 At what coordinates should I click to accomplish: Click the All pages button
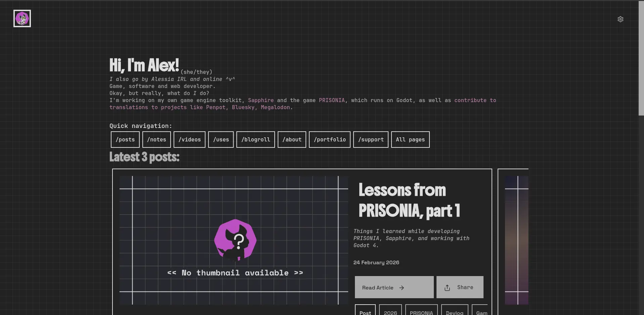pyautogui.click(x=410, y=139)
